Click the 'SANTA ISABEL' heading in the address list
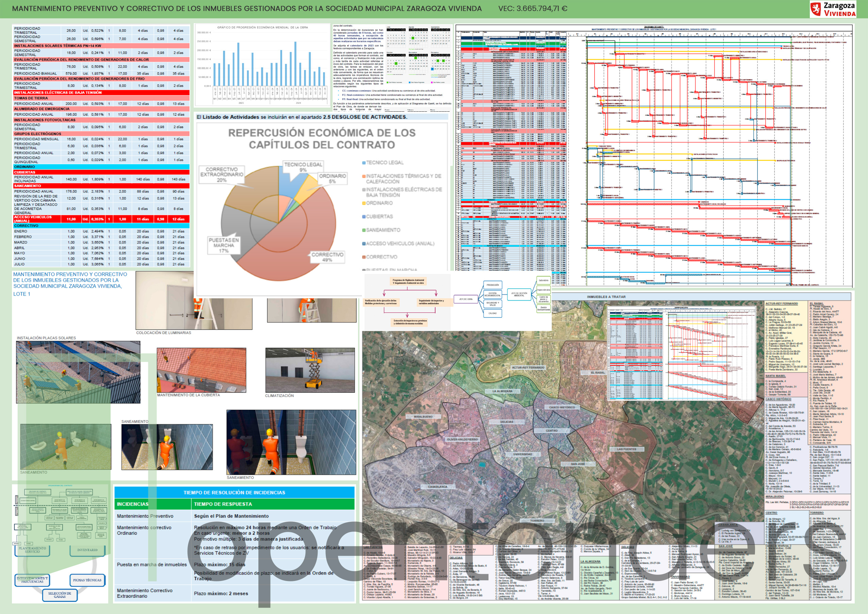The width and height of the screenshot is (868, 614). [775, 376]
